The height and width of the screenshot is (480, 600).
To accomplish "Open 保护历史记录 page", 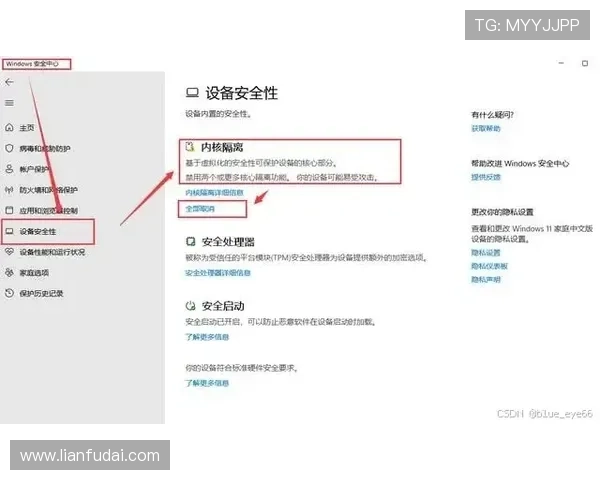I will coord(41,294).
